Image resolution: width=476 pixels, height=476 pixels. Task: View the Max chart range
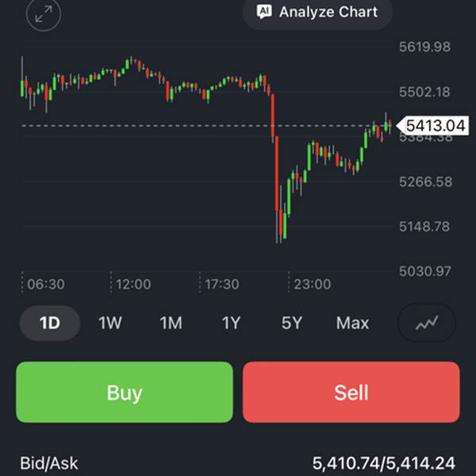tap(352, 323)
